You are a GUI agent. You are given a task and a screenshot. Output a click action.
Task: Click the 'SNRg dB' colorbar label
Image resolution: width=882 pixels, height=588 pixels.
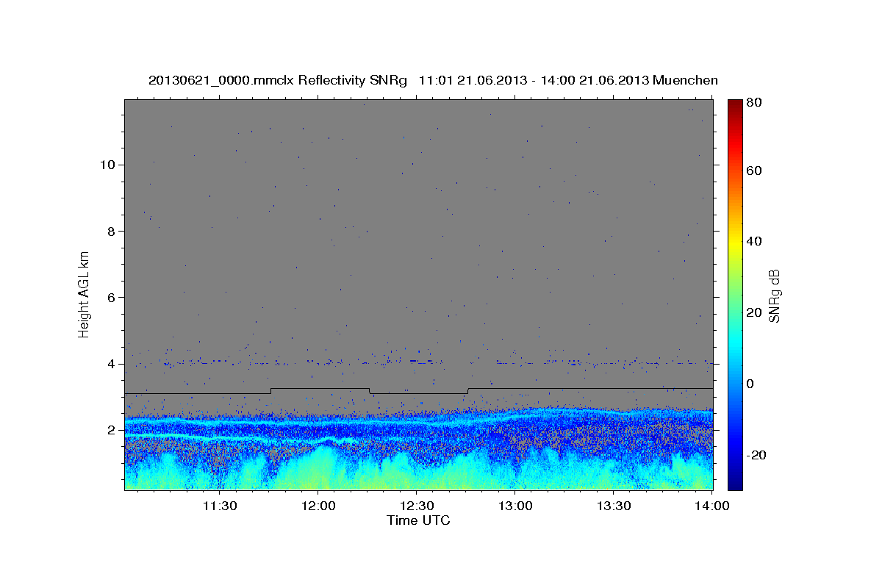[x=774, y=295]
